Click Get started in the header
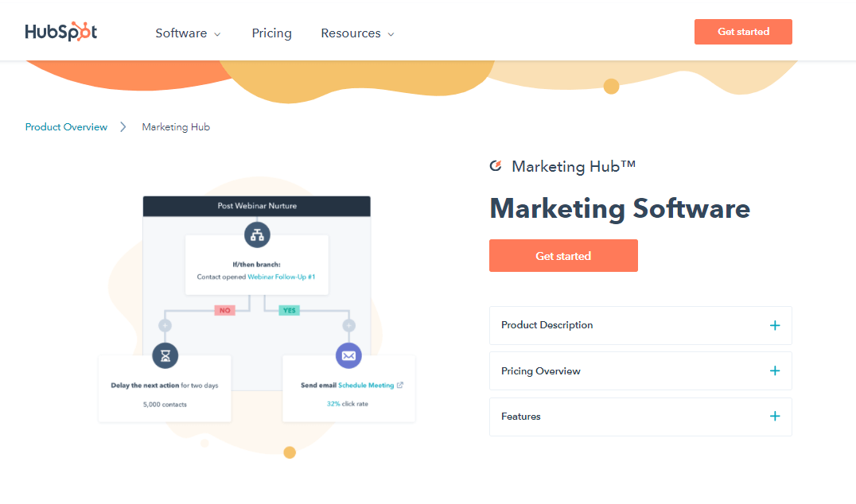Viewport: 856px width, 504px height. tap(743, 32)
